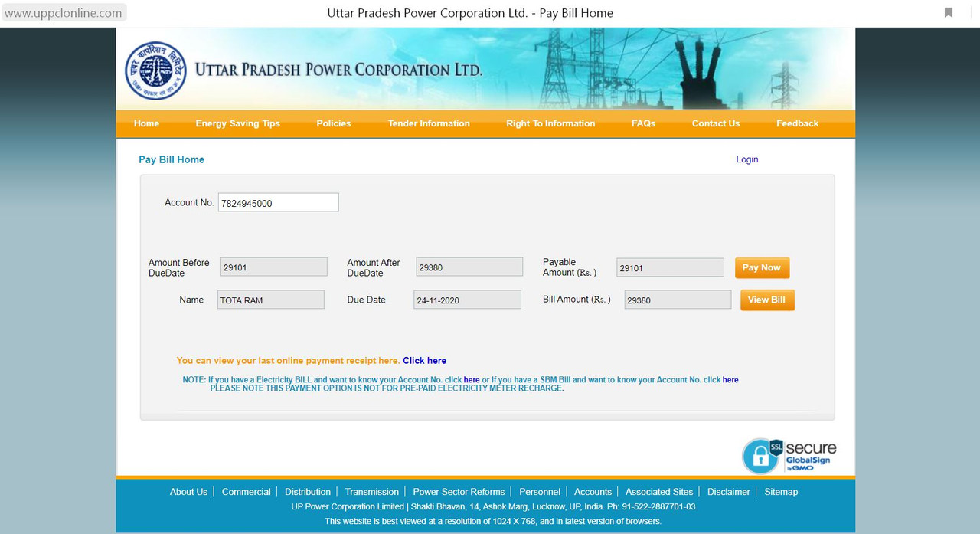Go to the Policies menu

coord(334,123)
